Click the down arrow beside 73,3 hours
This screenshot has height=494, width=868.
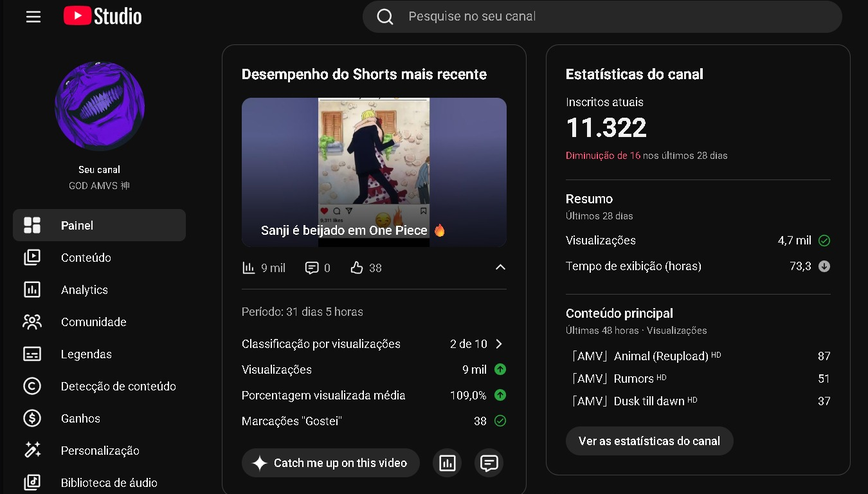pos(824,266)
